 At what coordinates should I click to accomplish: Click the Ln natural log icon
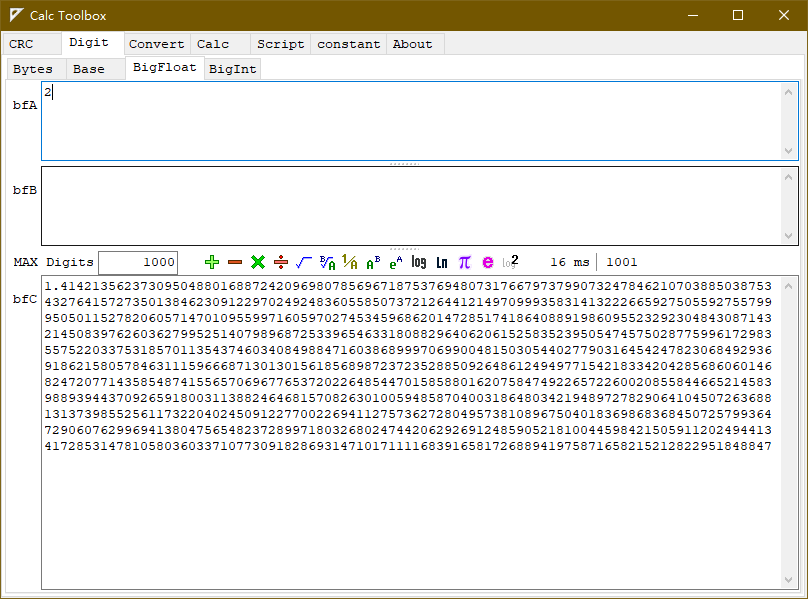point(442,262)
